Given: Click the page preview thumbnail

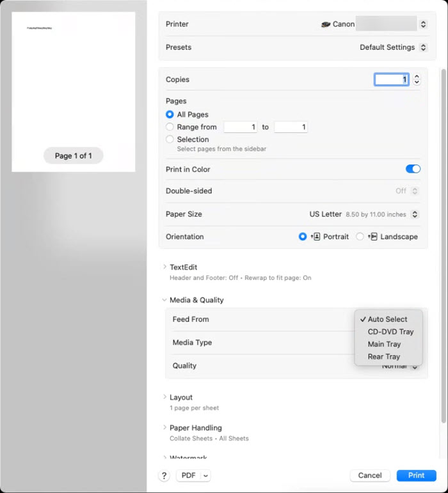Looking at the screenshot, I should (74, 92).
